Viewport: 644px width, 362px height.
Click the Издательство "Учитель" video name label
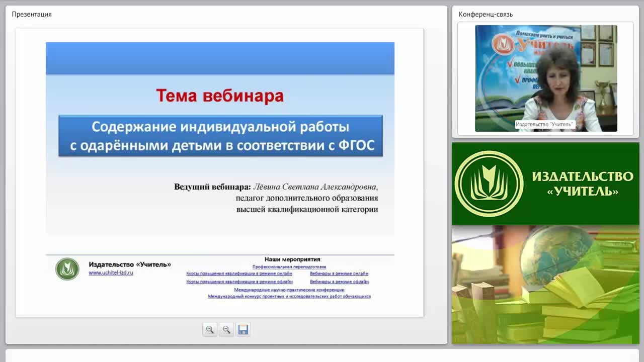pos(545,124)
